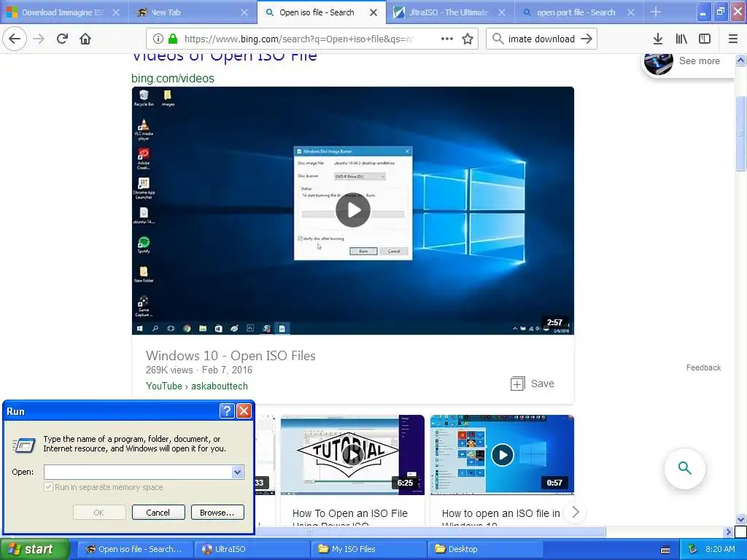Open the bing.com/videos link

[173, 78]
